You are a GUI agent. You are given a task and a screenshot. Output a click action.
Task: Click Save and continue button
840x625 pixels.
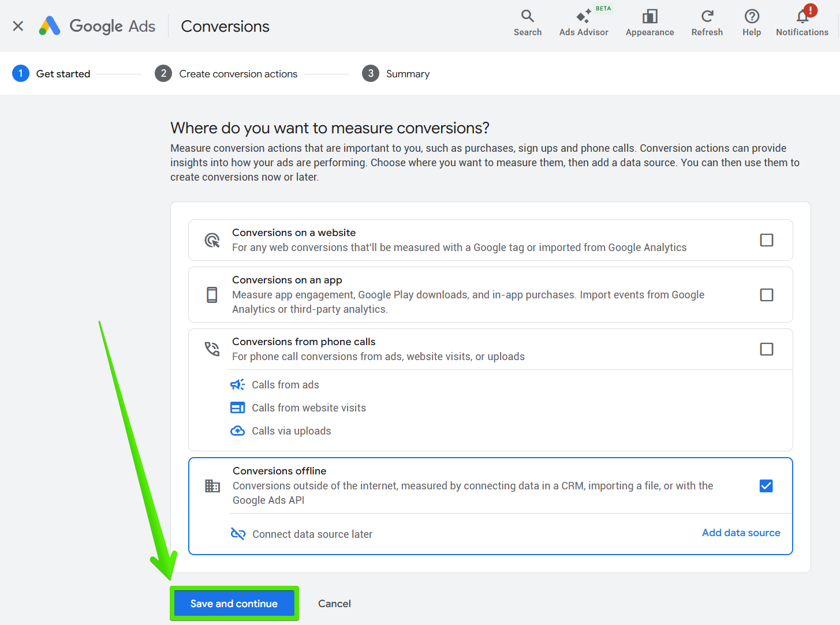tap(234, 604)
